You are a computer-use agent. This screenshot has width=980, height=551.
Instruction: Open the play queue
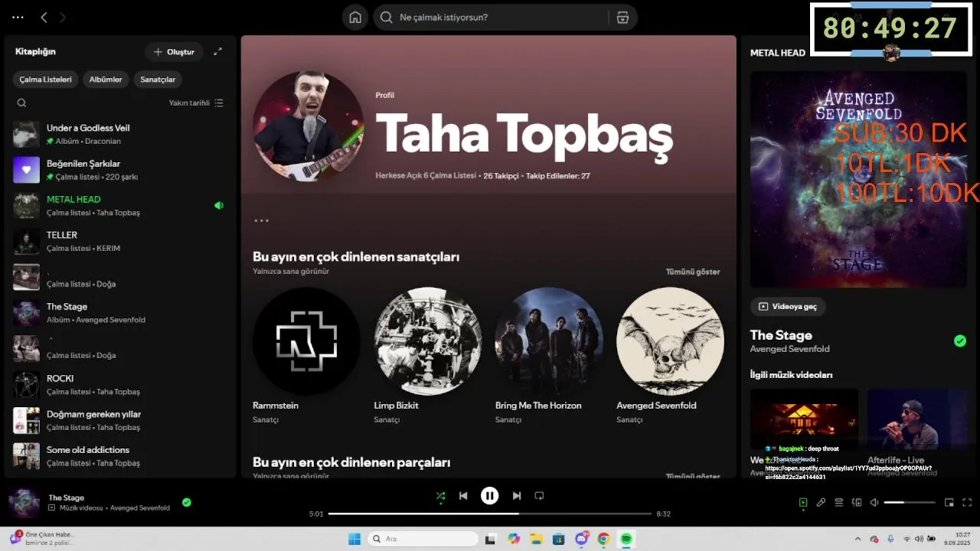839,503
